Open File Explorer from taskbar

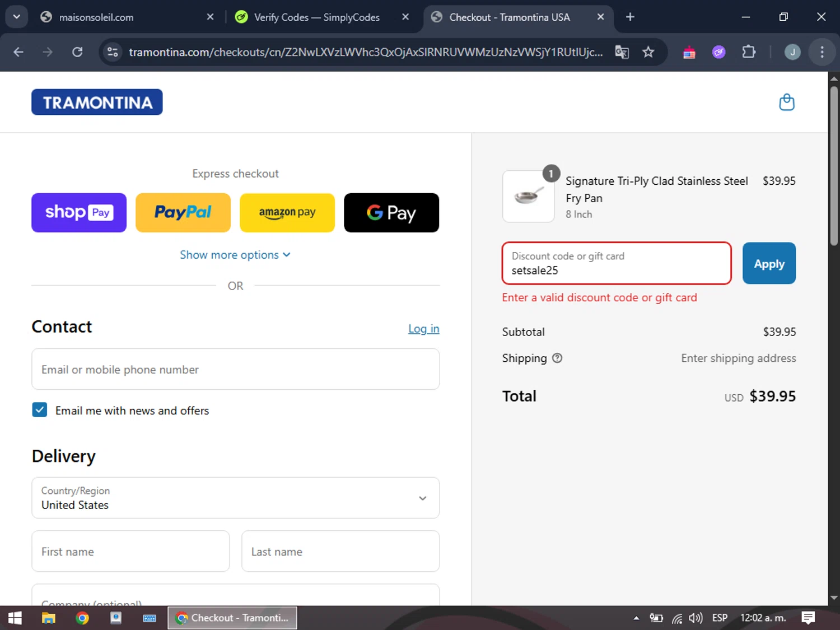49,618
